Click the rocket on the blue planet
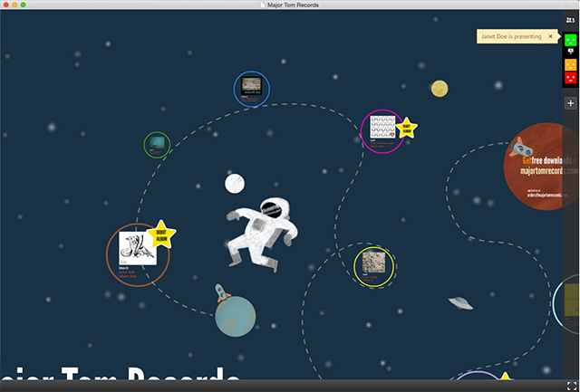 pyautogui.click(x=222, y=292)
